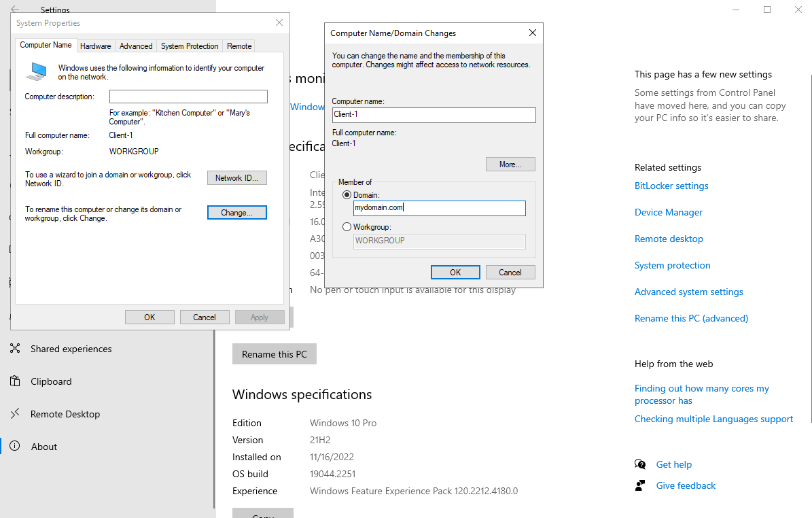Select the Remote Desktop settings item
This screenshot has width=812, height=518.
tap(108, 414)
